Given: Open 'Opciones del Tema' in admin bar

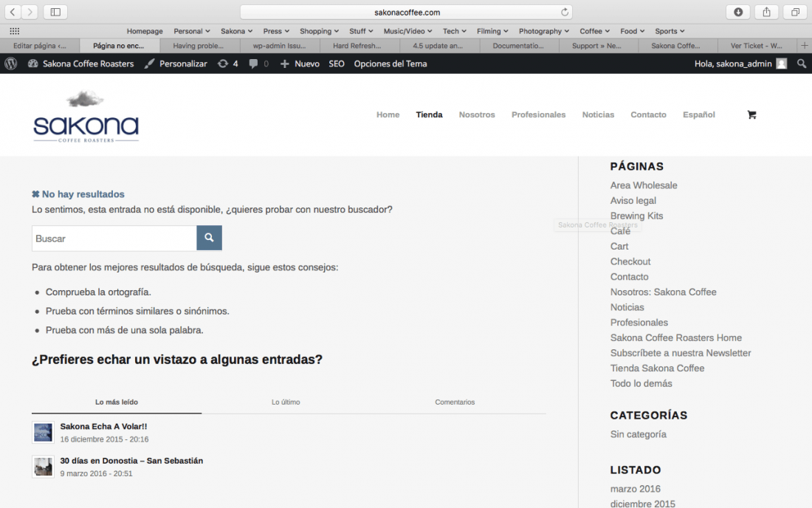Looking at the screenshot, I should click(x=390, y=63).
